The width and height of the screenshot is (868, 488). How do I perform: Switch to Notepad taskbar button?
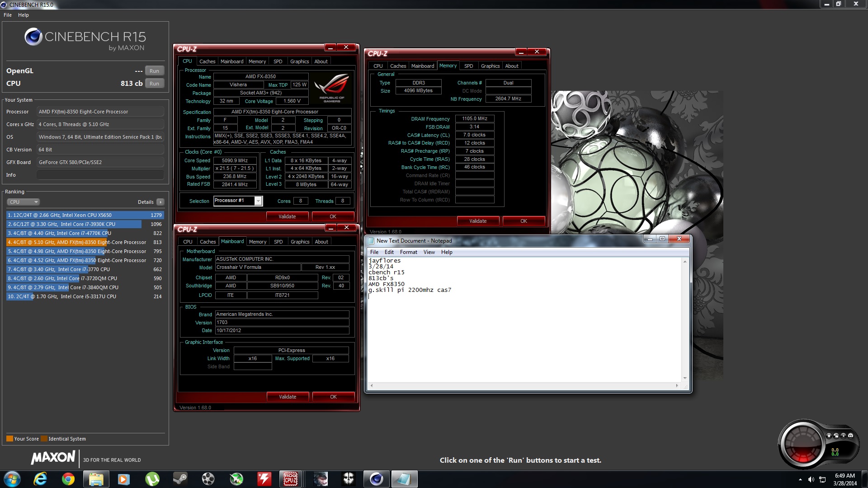[404, 479]
